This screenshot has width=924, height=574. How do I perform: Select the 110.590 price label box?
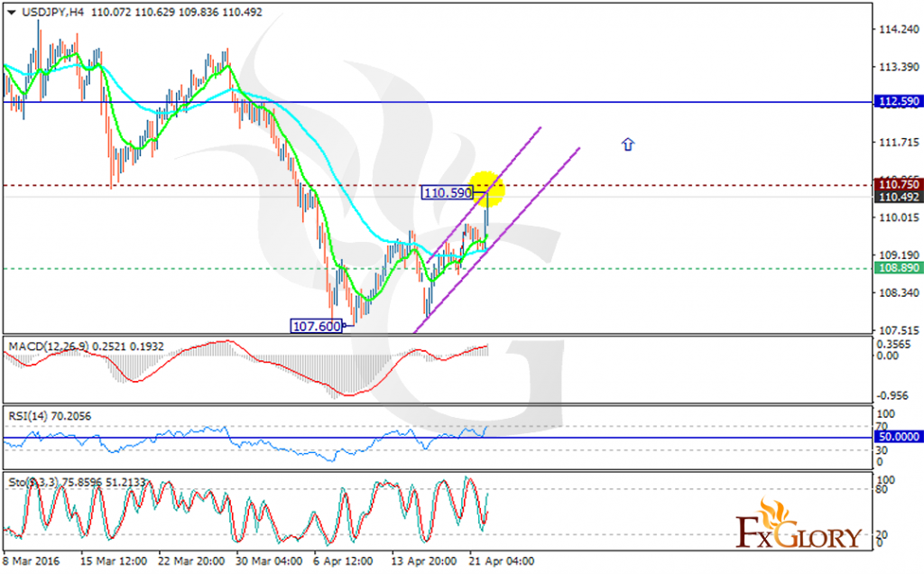(448, 193)
